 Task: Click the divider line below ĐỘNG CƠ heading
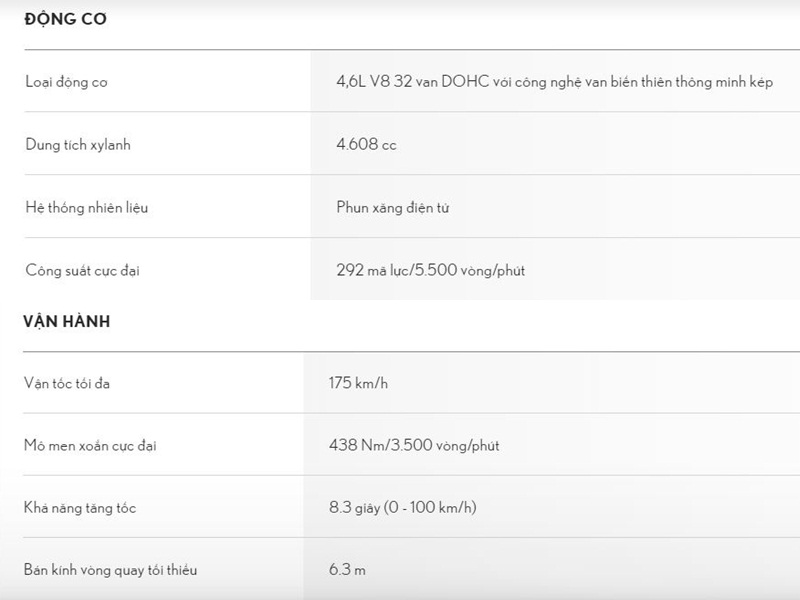[x=412, y=50]
